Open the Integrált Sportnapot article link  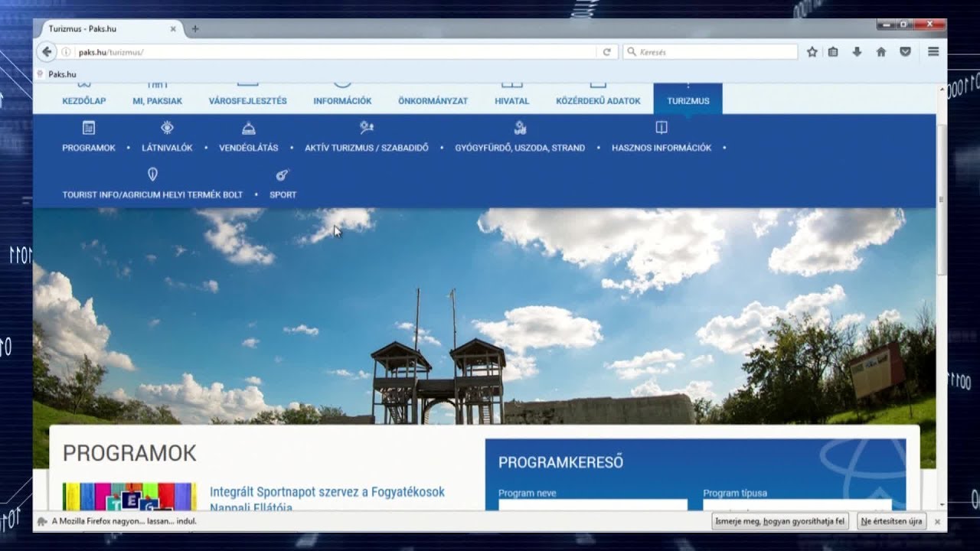(327, 492)
